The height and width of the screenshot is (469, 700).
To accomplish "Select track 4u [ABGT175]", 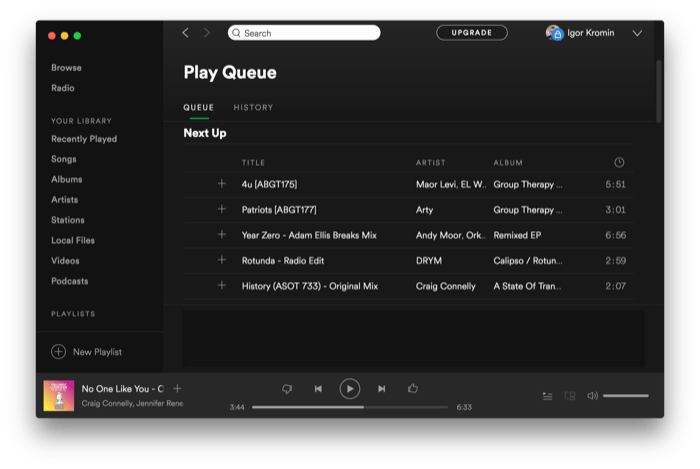I will coord(269,184).
